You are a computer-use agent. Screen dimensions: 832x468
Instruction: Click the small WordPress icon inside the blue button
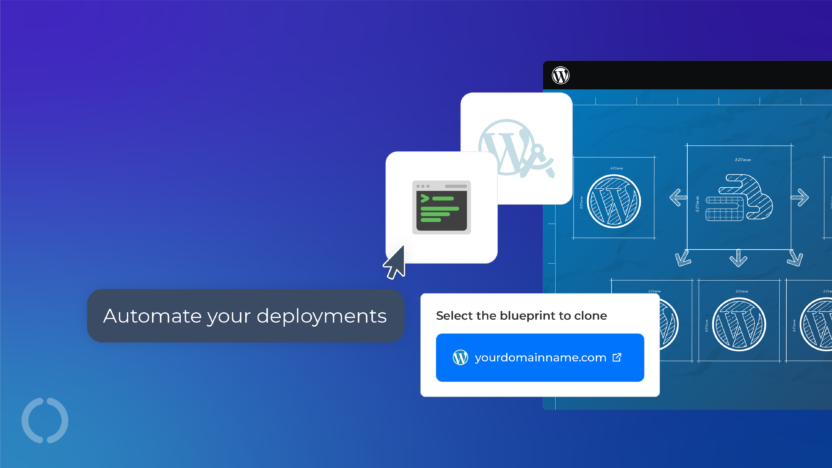[x=460, y=357]
